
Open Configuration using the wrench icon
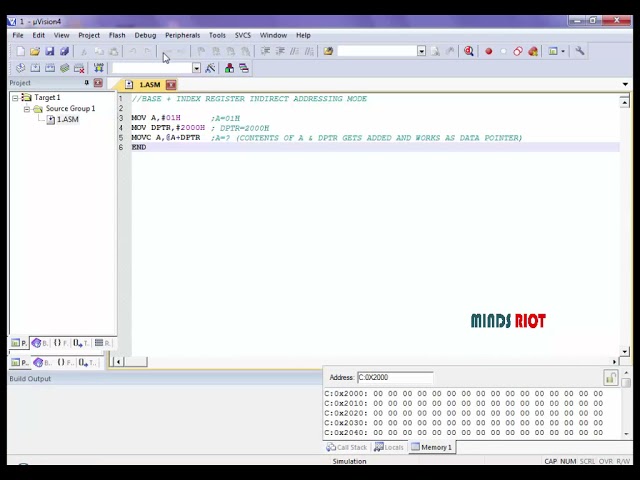point(580,51)
